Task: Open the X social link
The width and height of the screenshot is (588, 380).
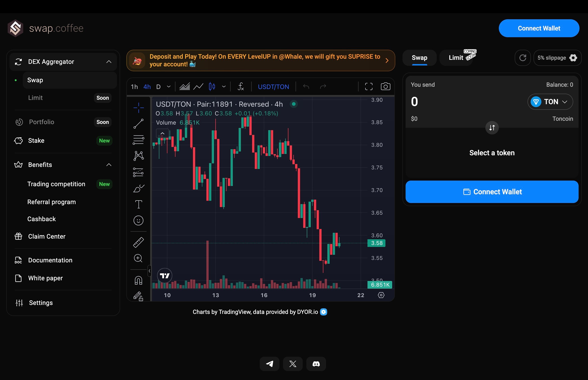Action: (x=293, y=364)
